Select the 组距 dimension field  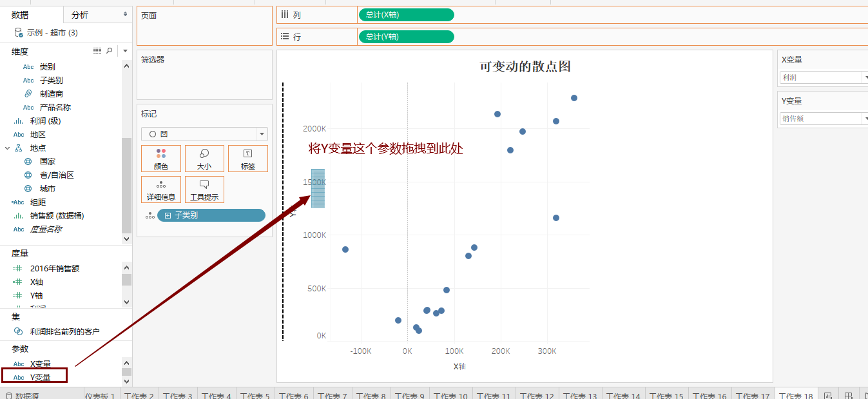(38, 202)
